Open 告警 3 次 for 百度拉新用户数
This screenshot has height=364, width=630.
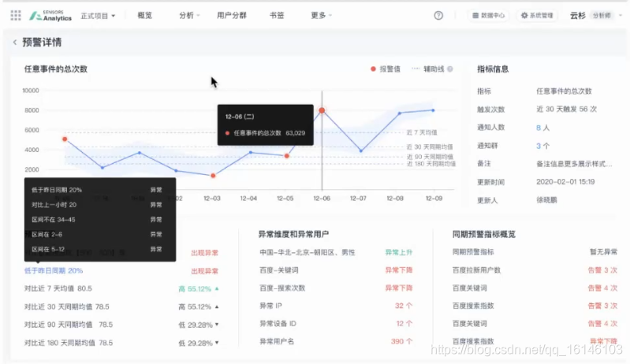602,270
